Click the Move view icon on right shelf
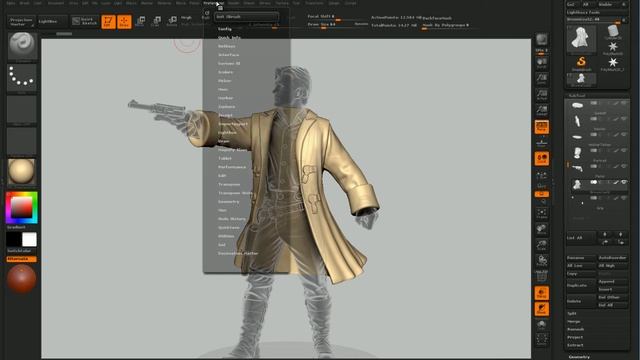The image size is (640, 360). click(542, 229)
